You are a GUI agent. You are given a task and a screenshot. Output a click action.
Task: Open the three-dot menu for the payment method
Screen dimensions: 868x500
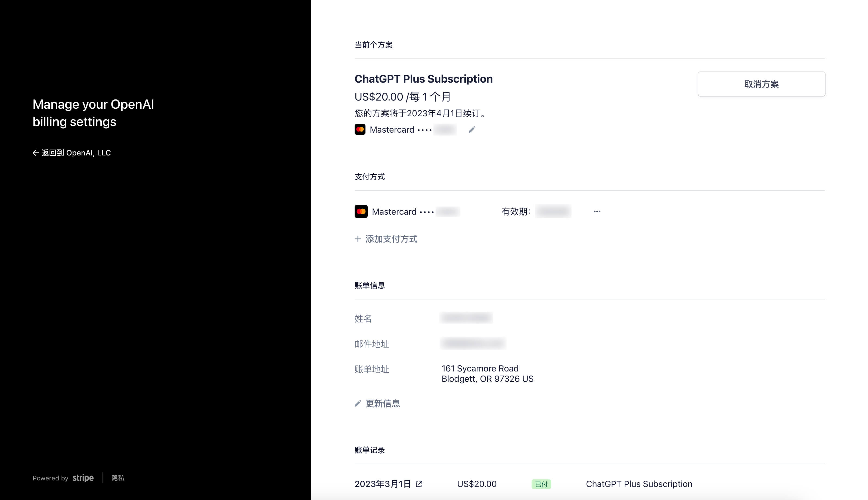pyautogui.click(x=597, y=211)
